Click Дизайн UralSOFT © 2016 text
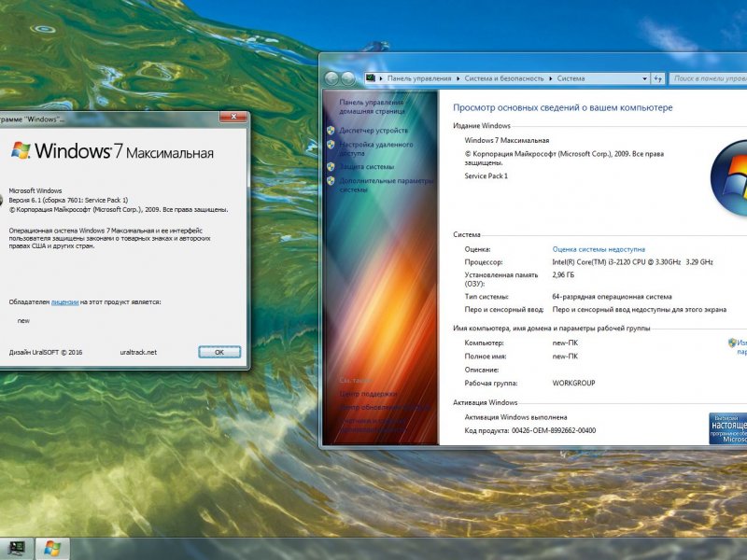This screenshot has height=560, width=747. 45,353
